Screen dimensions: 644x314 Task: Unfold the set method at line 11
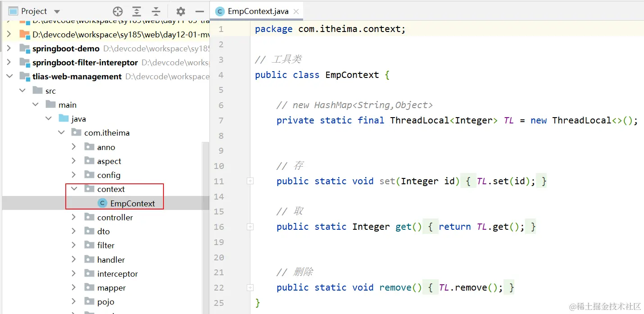[250, 181]
